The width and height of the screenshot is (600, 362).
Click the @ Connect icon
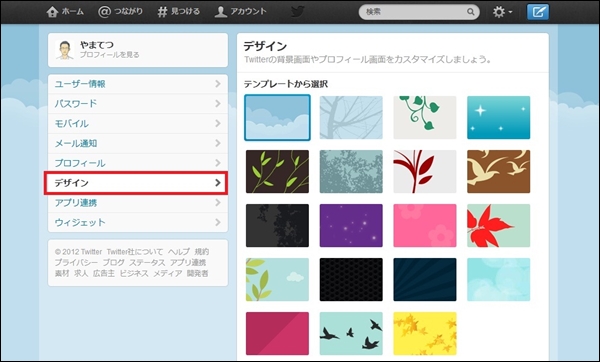click(x=104, y=12)
